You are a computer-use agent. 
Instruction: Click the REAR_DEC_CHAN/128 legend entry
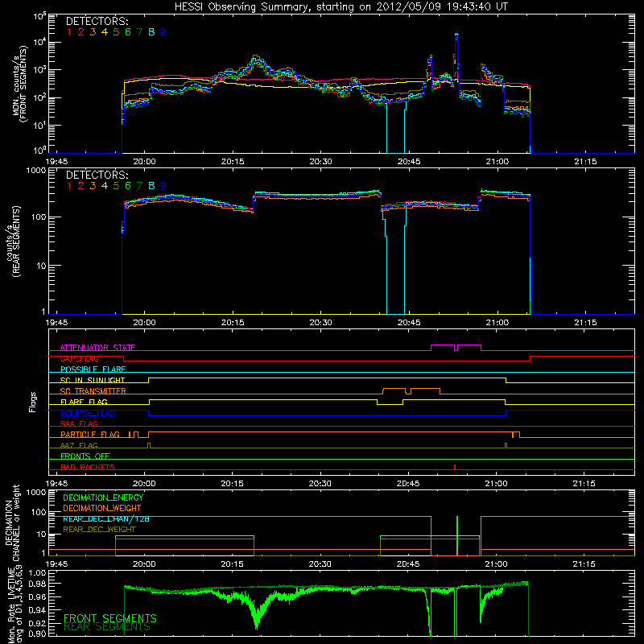click(106, 518)
